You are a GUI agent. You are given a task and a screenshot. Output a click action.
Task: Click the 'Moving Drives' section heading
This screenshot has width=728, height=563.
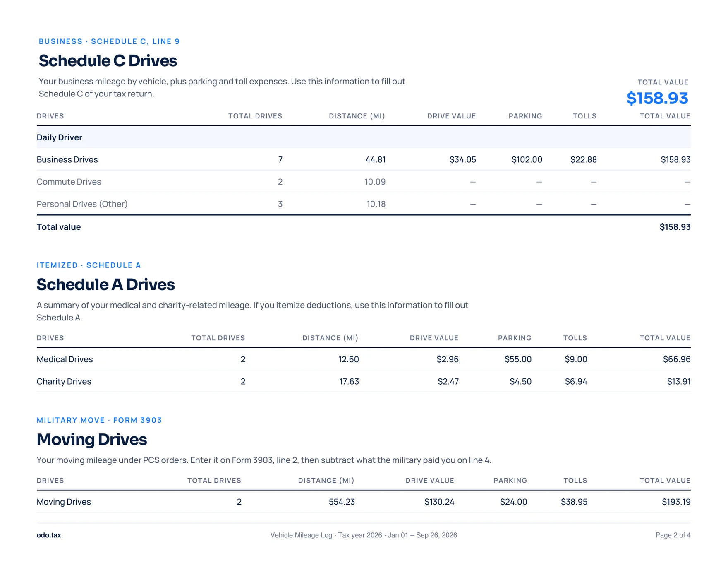pos(92,440)
